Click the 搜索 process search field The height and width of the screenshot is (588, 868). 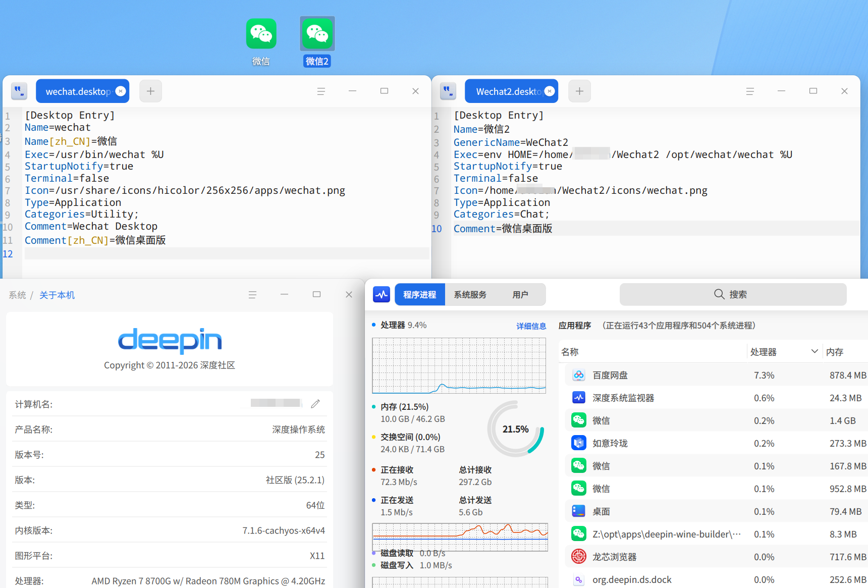click(x=733, y=294)
